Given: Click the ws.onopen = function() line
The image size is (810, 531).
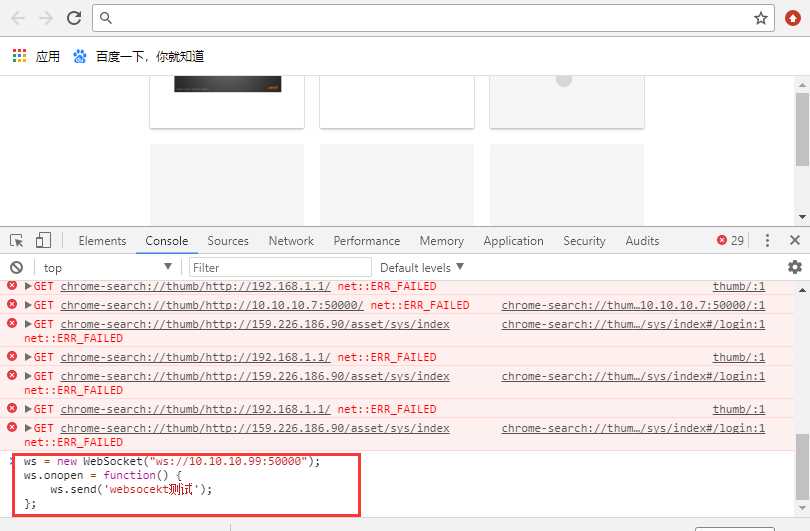Looking at the screenshot, I should tap(102, 475).
